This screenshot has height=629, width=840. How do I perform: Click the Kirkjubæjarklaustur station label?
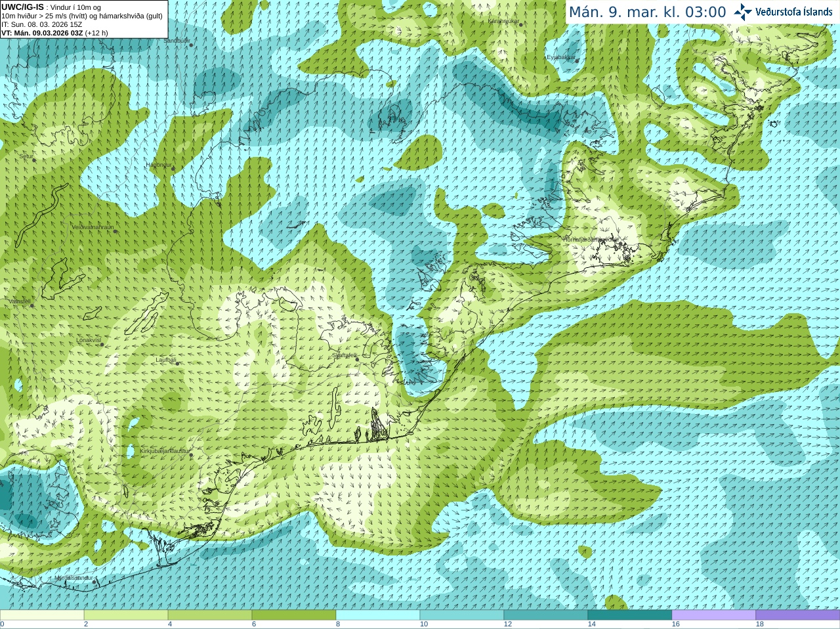coord(165,451)
